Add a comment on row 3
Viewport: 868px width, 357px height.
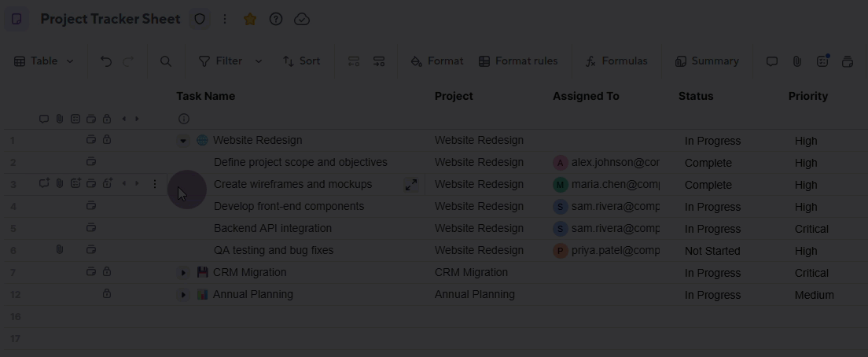[44, 183]
